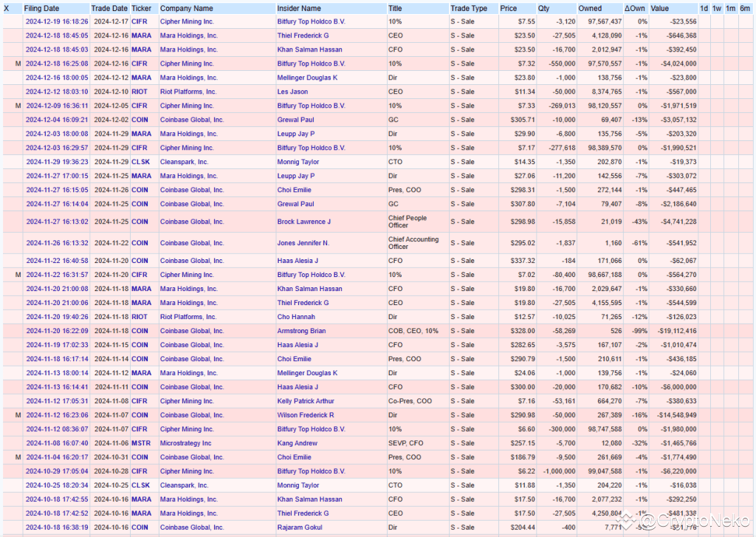The height and width of the screenshot is (537, 756).
Task: Open filing dated 2024-12-16 18:00:05
Action: pos(57,78)
